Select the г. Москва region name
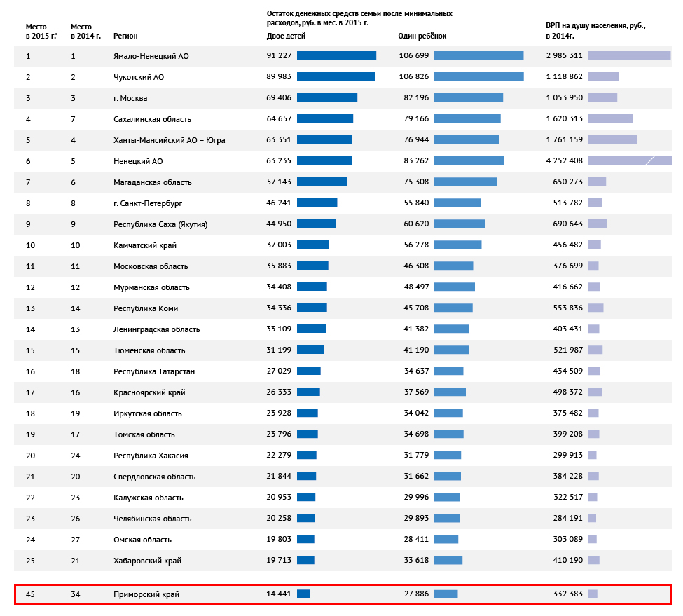 [130, 98]
